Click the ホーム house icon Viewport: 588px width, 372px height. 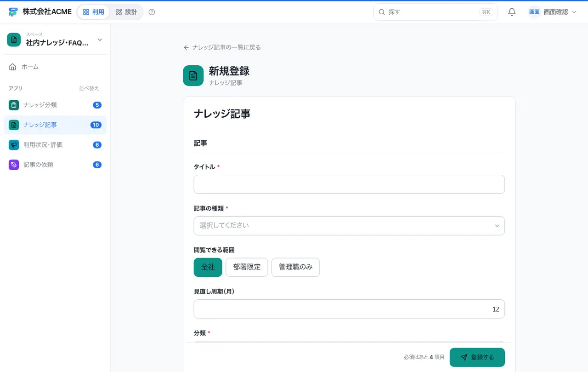click(x=13, y=67)
